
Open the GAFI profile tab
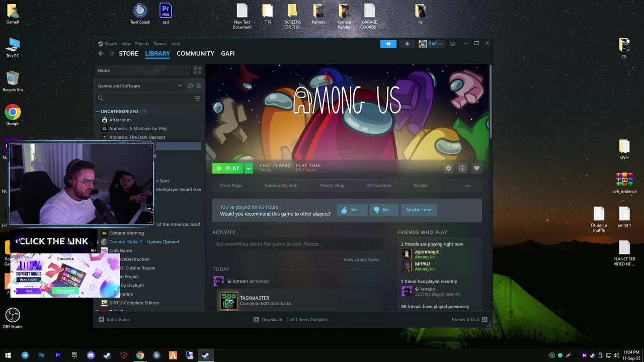[x=227, y=53]
